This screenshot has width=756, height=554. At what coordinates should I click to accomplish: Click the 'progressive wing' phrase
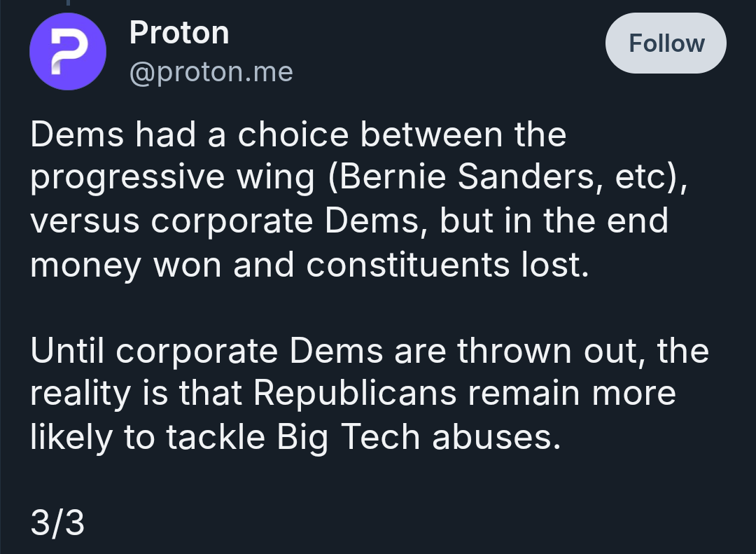(173, 178)
